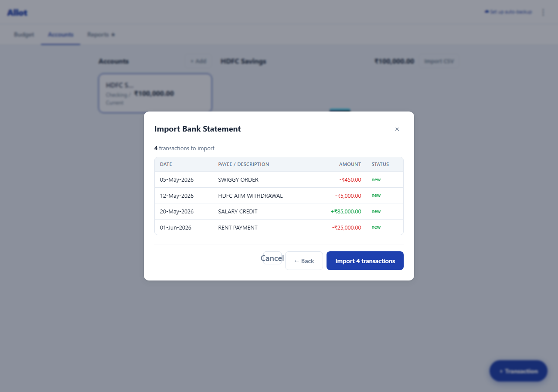Select the HDFC Savings account card
The image size is (558, 392).
[x=155, y=93]
